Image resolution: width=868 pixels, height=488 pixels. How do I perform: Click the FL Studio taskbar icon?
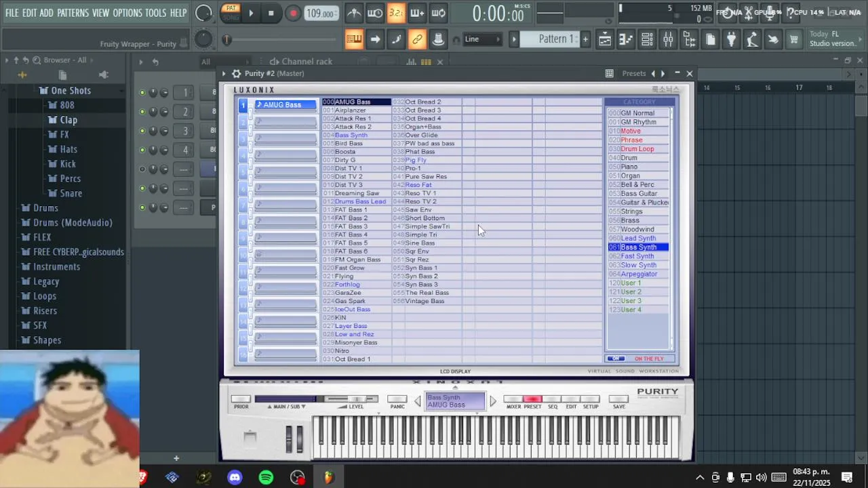pyautogui.click(x=328, y=478)
